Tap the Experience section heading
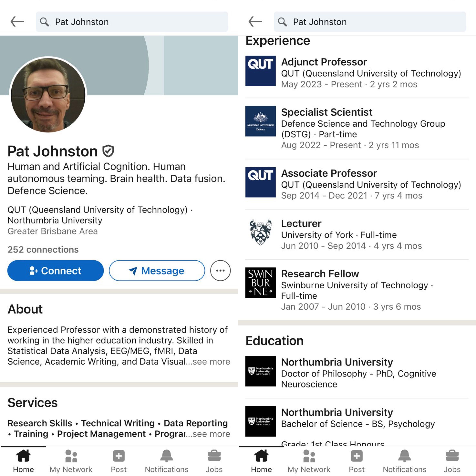This screenshot has height=476, width=476. tap(278, 41)
